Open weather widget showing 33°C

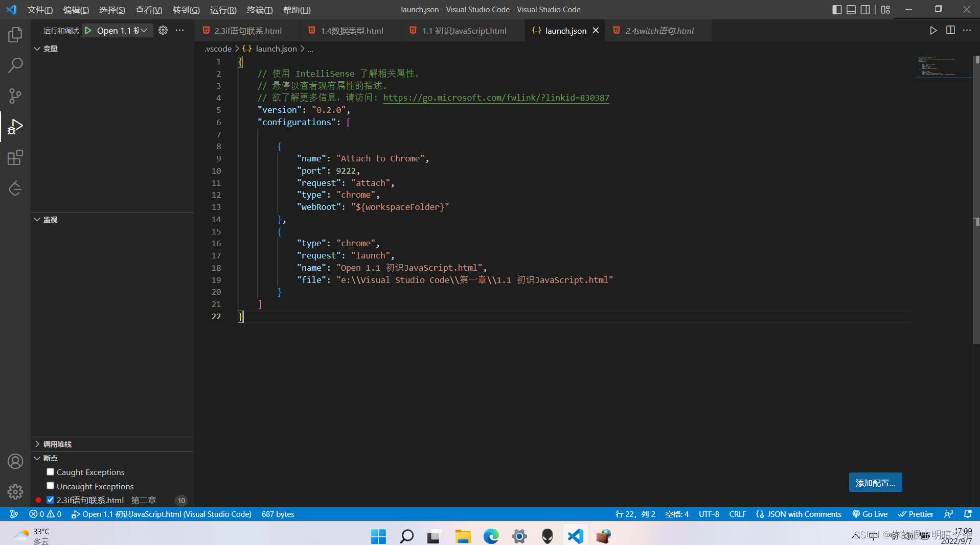tap(32, 536)
